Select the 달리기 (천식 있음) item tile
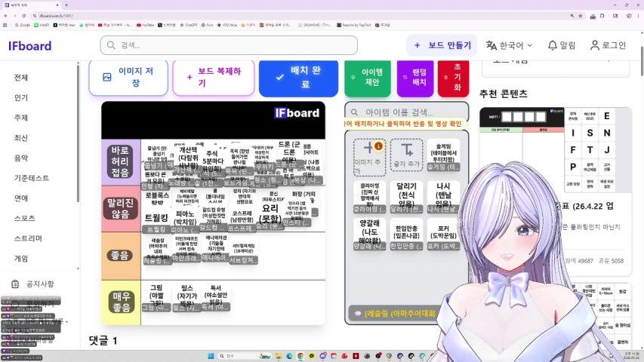 406,198
